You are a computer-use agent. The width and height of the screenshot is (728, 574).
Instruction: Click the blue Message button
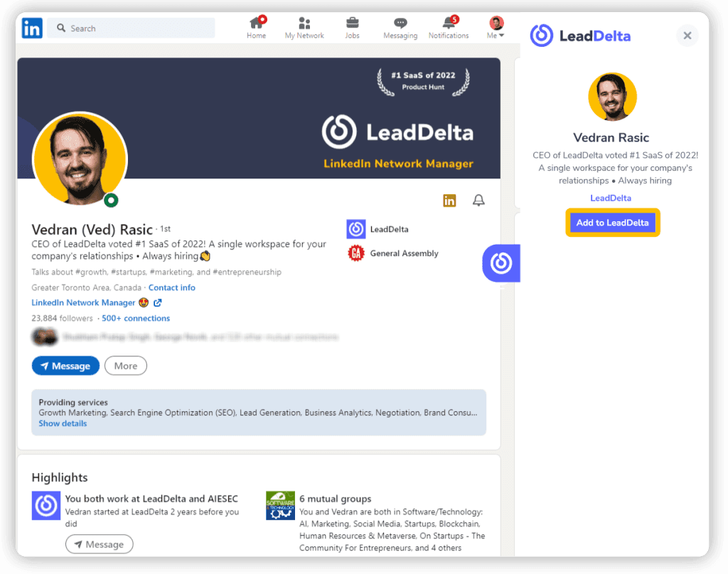[x=65, y=366]
